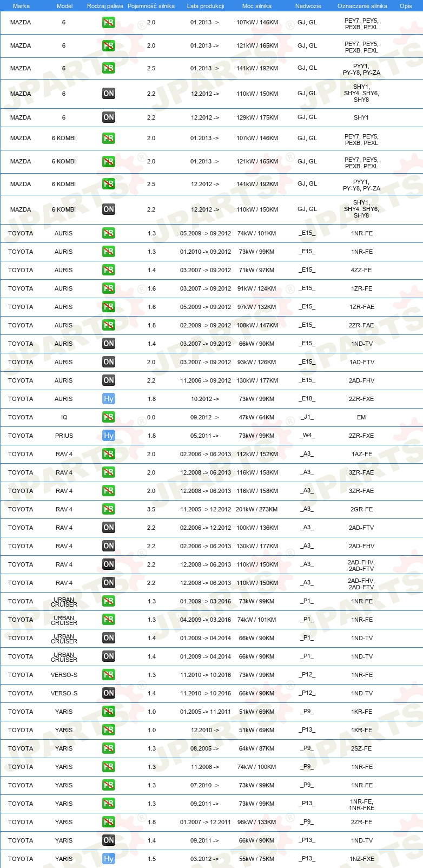Click Hy hybrid icon in Toyota Prius row
The image size is (423, 868).
[109, 436]
